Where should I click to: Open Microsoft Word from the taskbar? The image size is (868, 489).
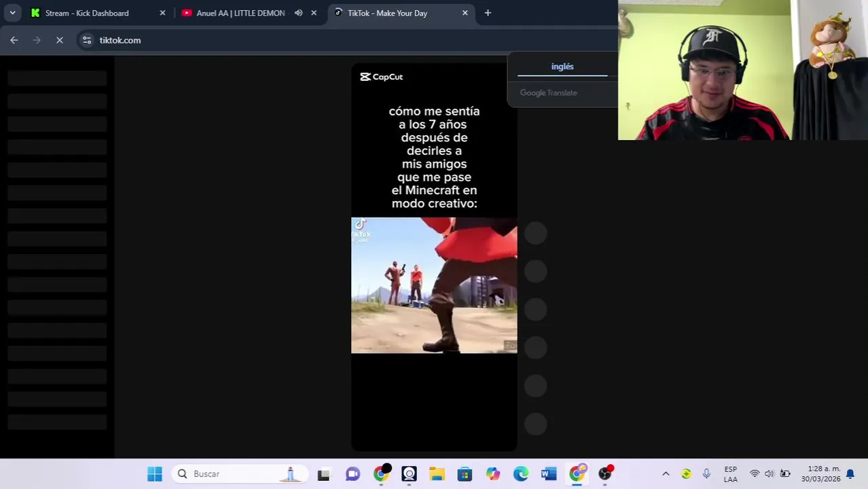click(x=549, y=474)
